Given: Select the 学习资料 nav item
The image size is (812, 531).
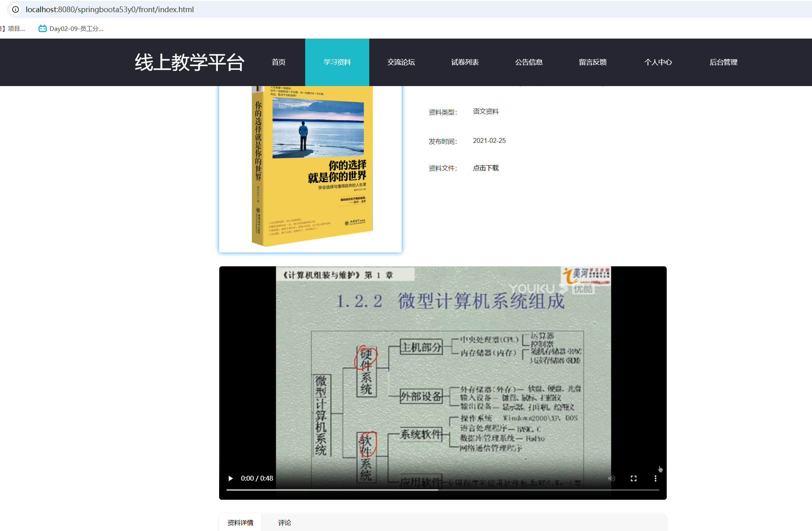Looking at the screenshot, I should point(337,62).
